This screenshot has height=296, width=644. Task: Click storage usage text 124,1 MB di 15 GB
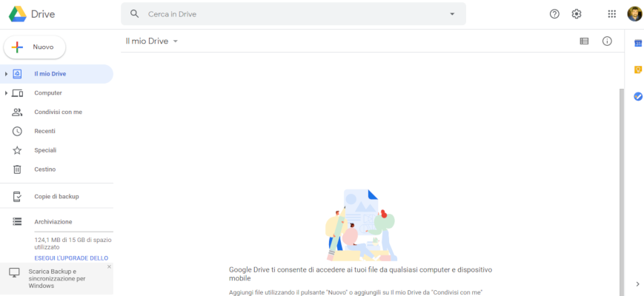point(73,243)
